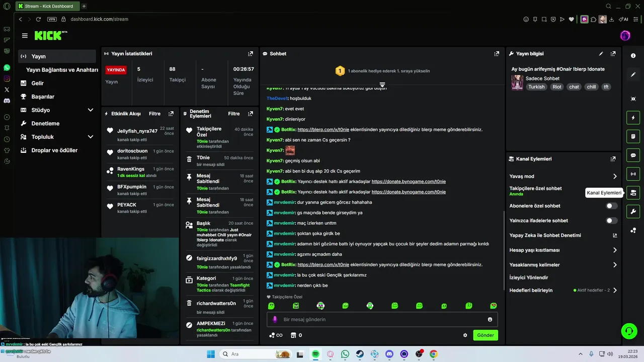Screen dimensions: 644x362
Task: Click the Gönder send button
Action: 486,335
